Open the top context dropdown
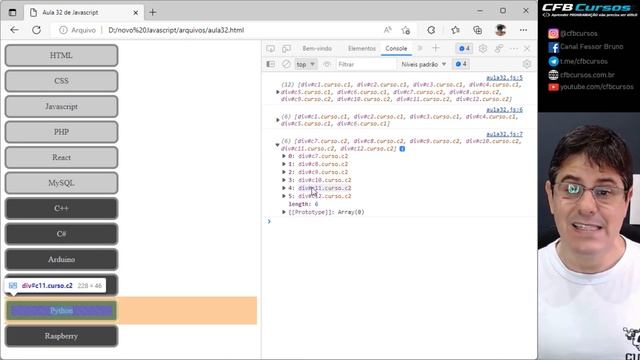The width and height of the screenshot is (640, 360). (x=306, y=64)
